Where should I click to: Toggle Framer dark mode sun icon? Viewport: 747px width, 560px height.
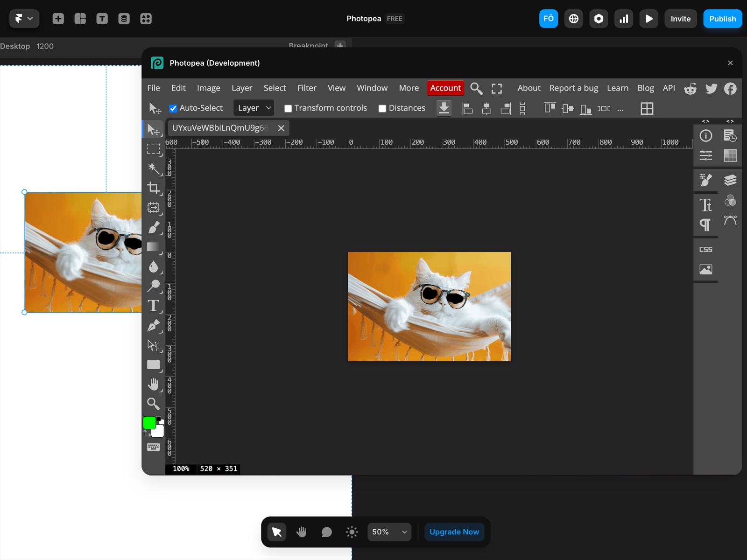point(352,532)
